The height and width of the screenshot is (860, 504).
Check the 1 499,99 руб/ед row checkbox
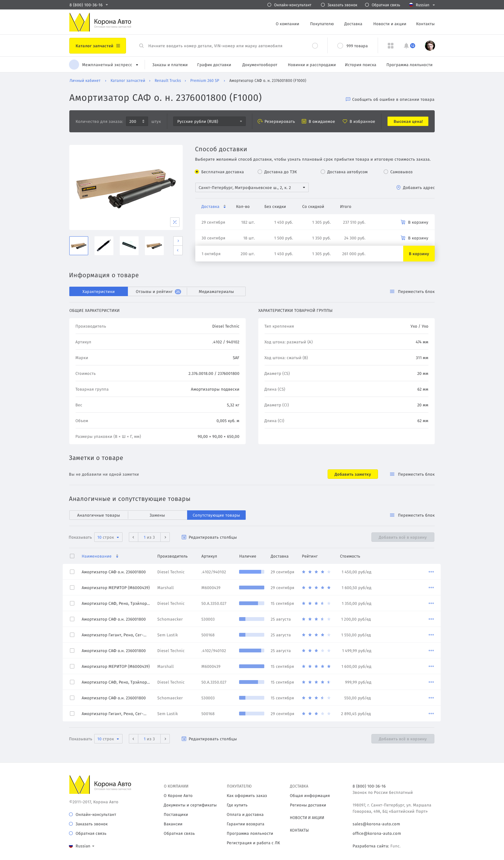coord(72,651)
